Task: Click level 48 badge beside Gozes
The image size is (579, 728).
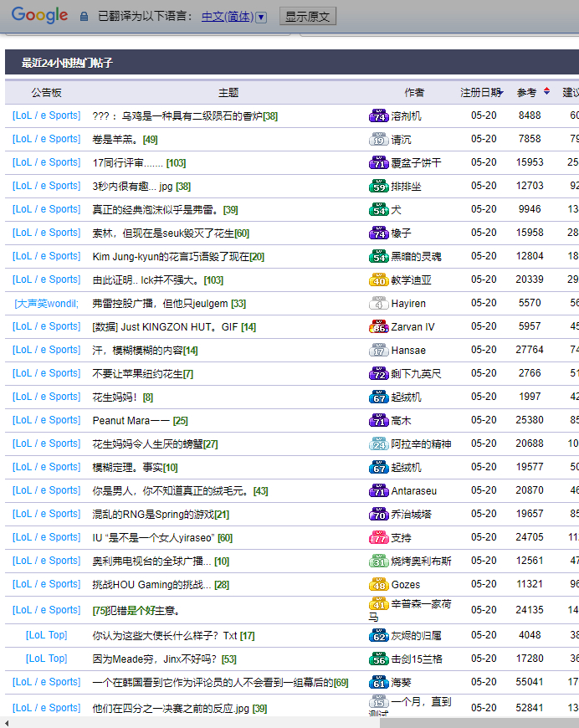Action: [x=378, y=584]
